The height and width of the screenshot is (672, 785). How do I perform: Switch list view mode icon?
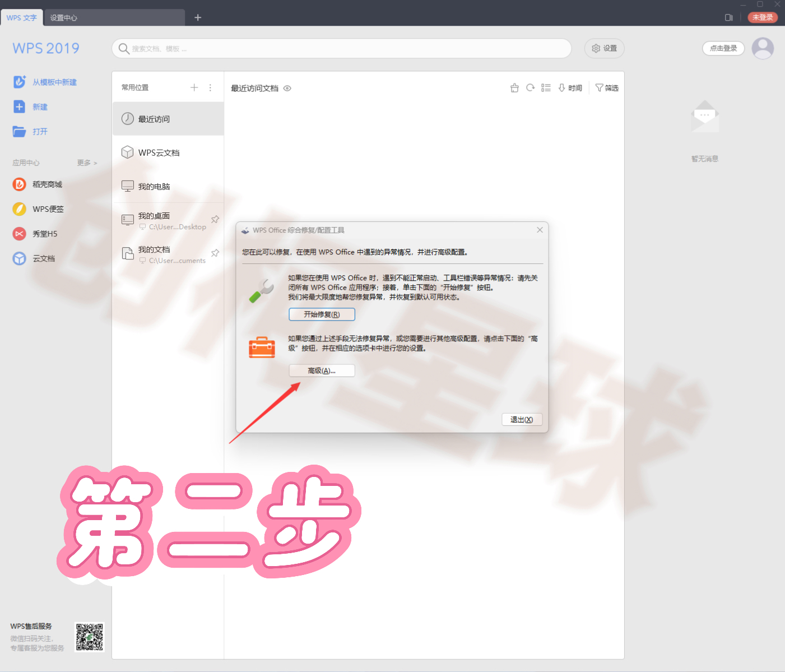[546, 87]
